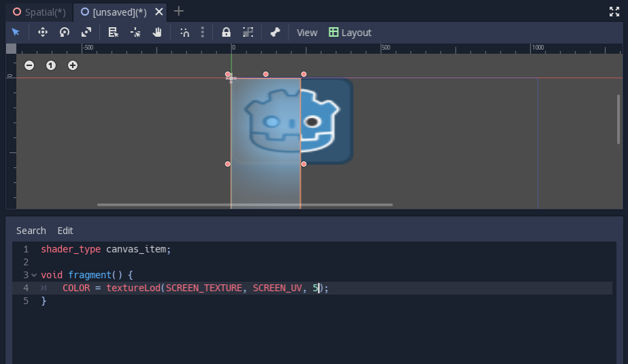Click the bottom-left selection handle
Viewport: 628px width, 364px height.
point(227,164)
